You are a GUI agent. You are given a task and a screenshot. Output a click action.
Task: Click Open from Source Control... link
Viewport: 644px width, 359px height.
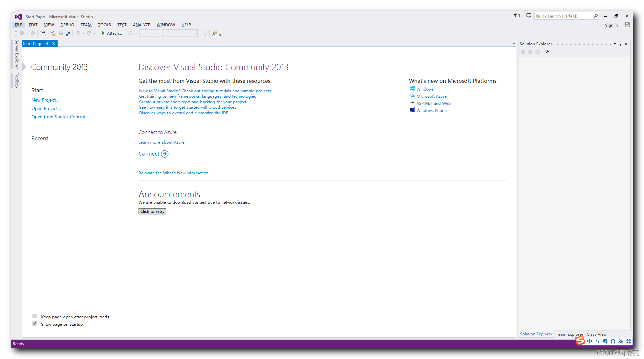(60, 117)
